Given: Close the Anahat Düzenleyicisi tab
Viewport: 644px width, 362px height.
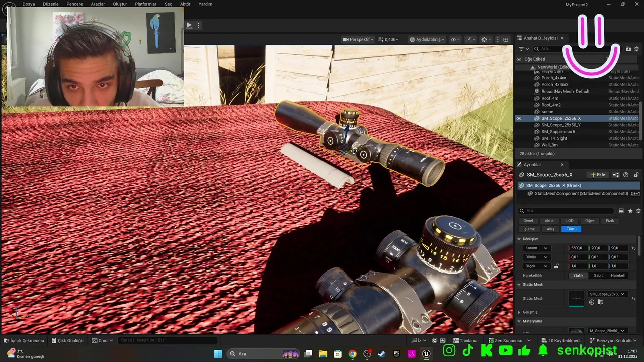Looking at the screenshot, I should 562,38.
